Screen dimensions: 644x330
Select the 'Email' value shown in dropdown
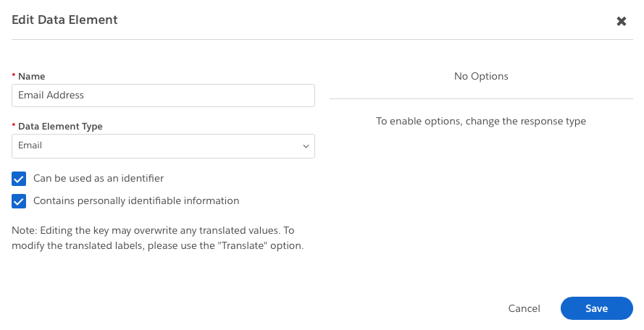click(x=30, y=145)
